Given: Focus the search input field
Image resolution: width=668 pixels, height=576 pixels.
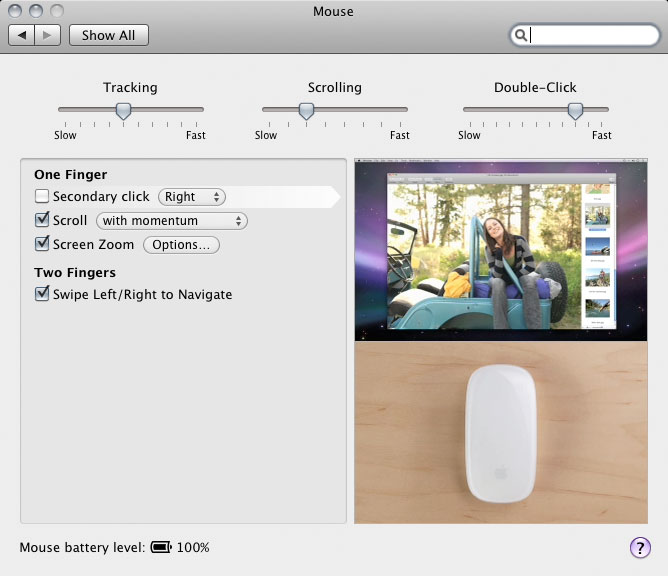Looking at the screenshot, I should (x=584, y=35).
